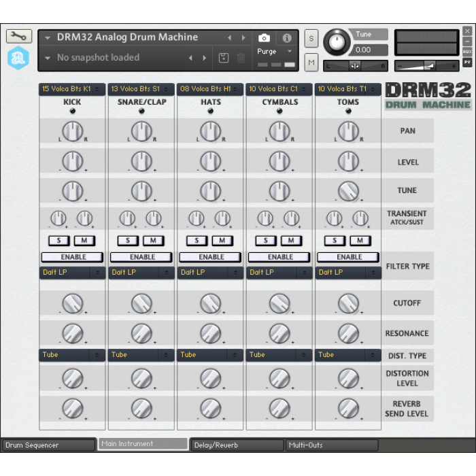Show instrument info with the i icon
This screenshot has height=476, width=476.
(x=286, y=38)
